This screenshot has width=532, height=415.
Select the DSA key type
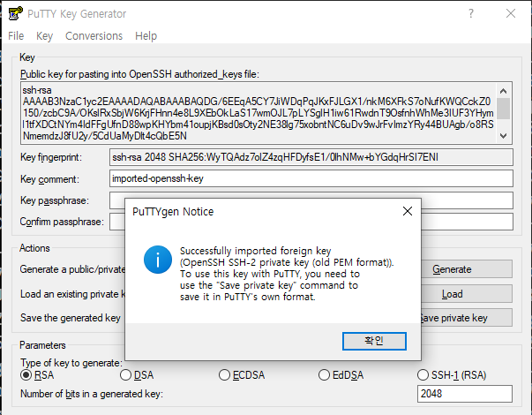(x=137, y=375)
